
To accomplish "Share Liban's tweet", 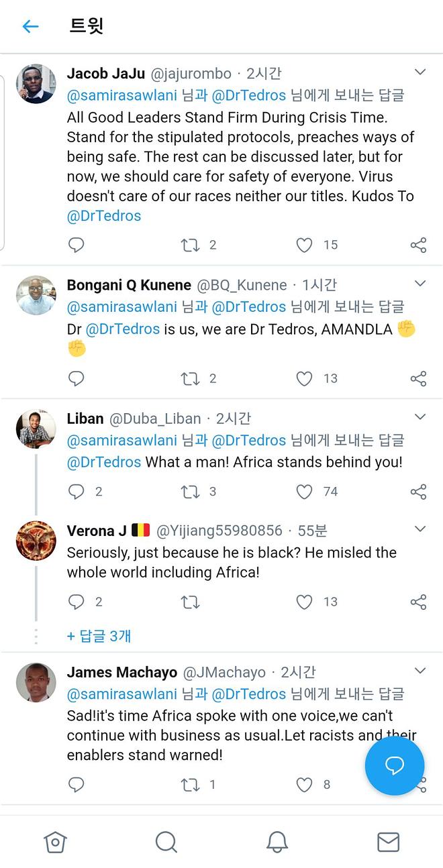I will [x=418, y=492].
